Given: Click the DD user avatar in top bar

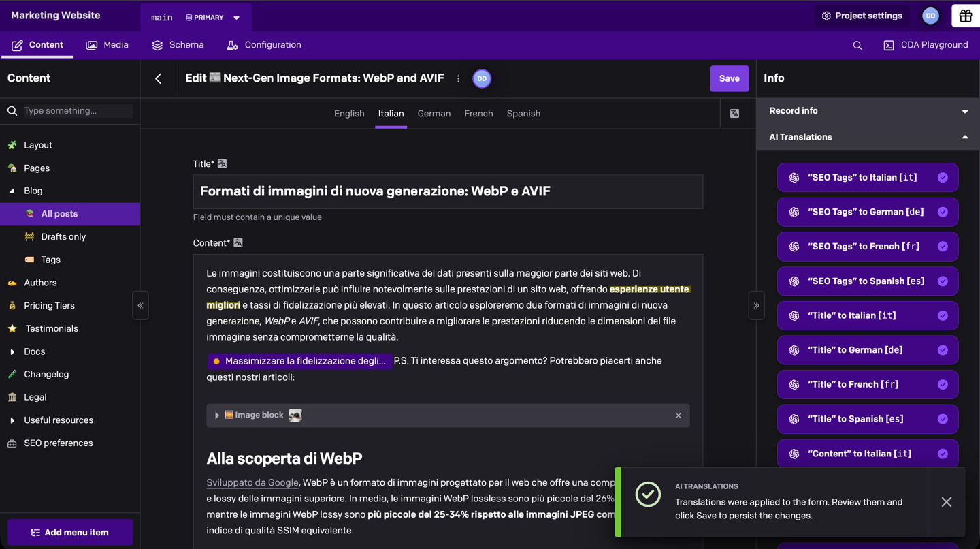Looking at the screenshot, I should click(930, 16).
